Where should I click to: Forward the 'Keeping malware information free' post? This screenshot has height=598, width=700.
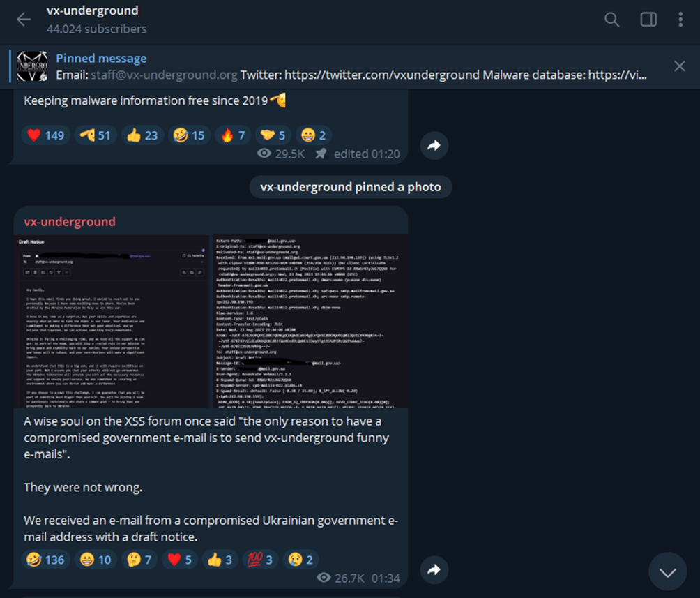[434, 145]
